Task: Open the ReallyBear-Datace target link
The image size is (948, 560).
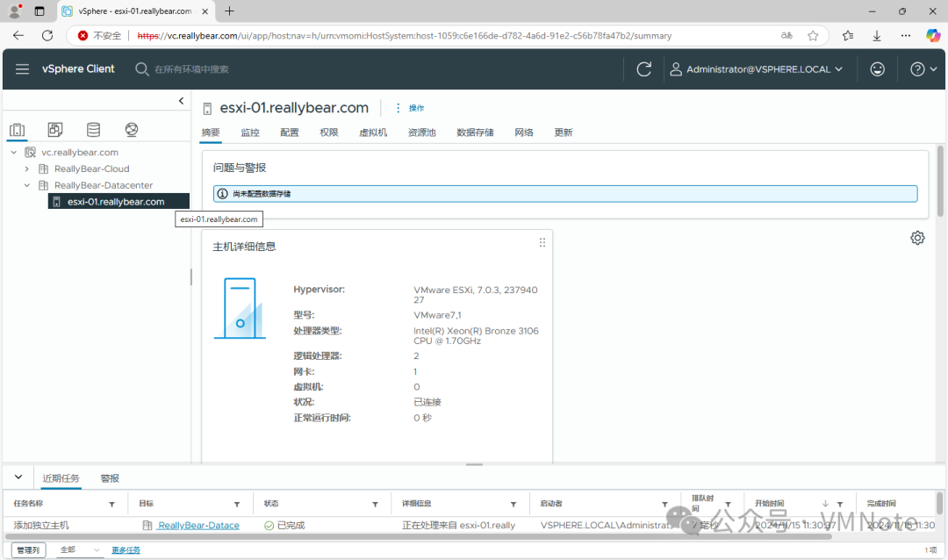Action: pyautogui.click(x=198, y=526)
